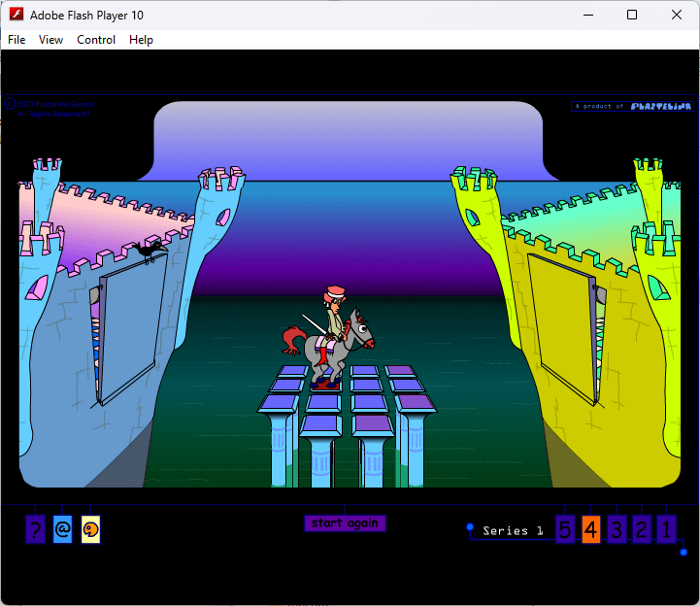The height and width of the screenshot is (606, 700).
Task: Click the second-row leftmost blue tile
Action: 287,386
